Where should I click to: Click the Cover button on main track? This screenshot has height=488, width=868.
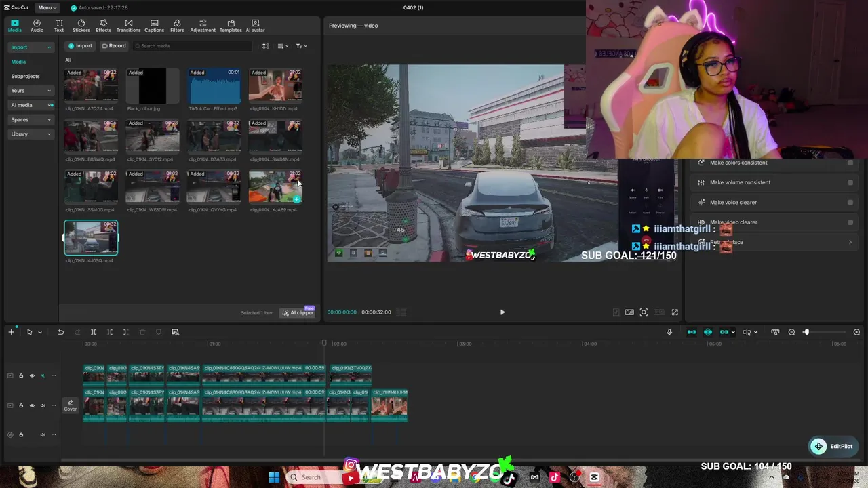pos(71,405)
